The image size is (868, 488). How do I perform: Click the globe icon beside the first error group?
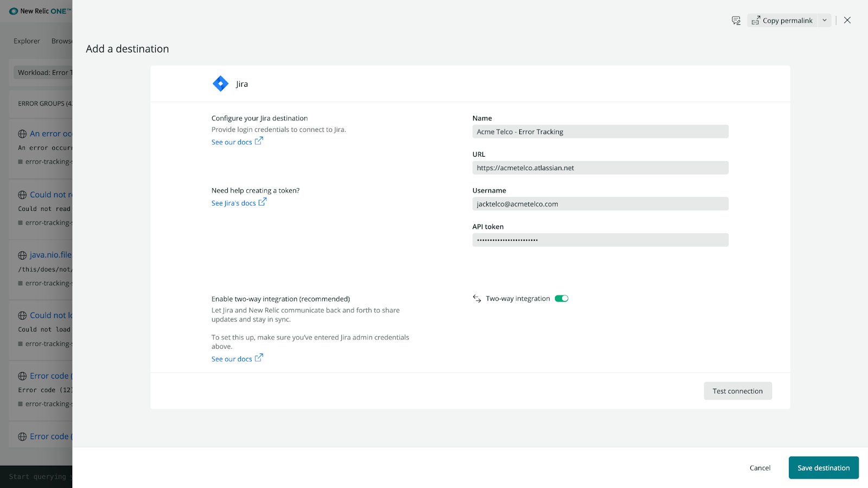[x=22, y=133]
